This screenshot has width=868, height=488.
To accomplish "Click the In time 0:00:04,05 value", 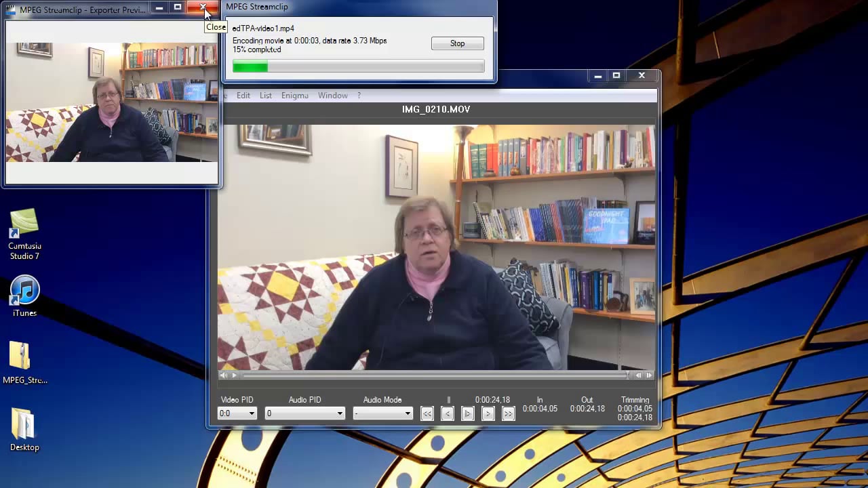I will click(540, 409).
